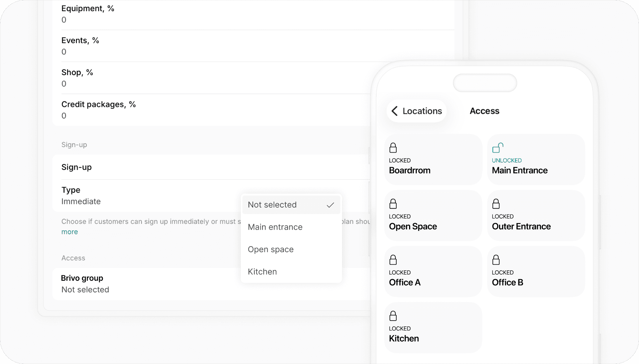The width and height of the screenshot is (639, 364).
Task: Open the sign-up Type dropdown
Action: click(x=147, y=196)
